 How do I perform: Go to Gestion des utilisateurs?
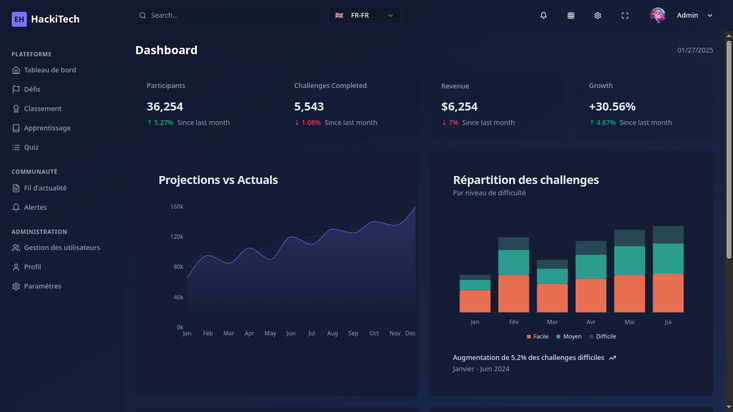(x=61, y=247)
